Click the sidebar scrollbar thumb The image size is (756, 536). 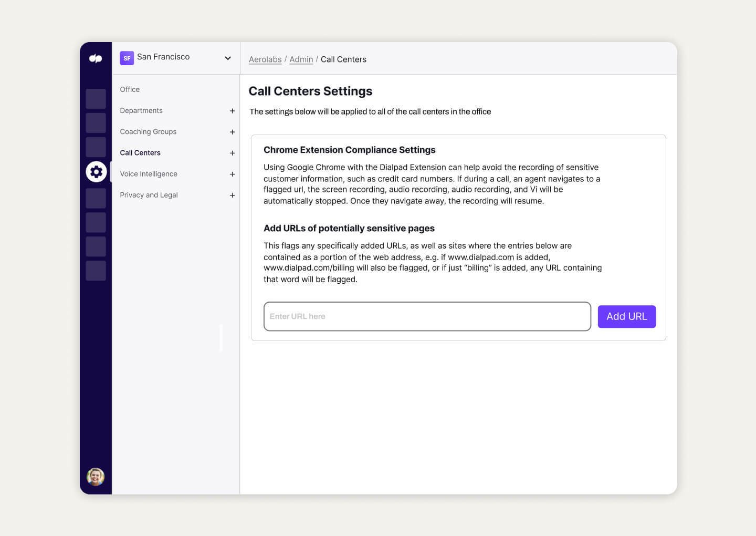222,339
